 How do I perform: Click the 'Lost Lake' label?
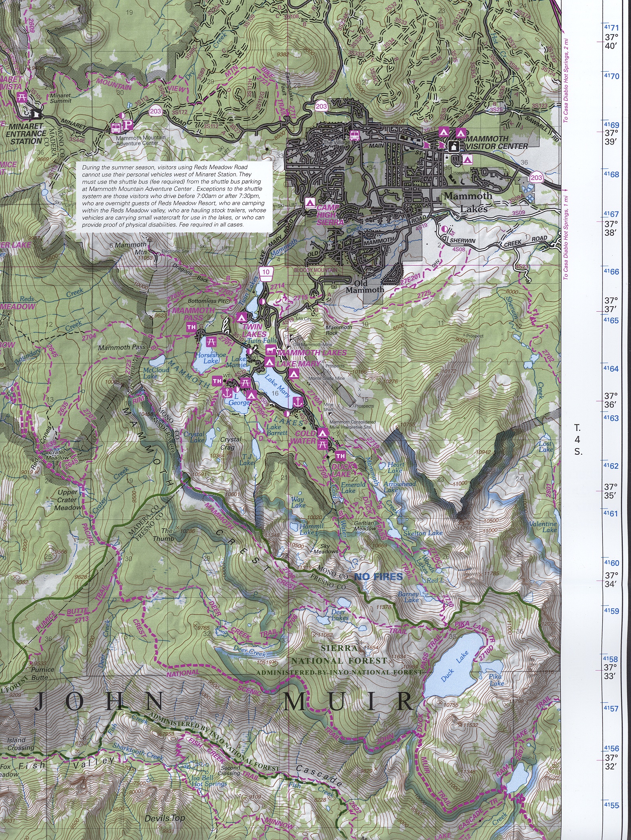point(546,446)
